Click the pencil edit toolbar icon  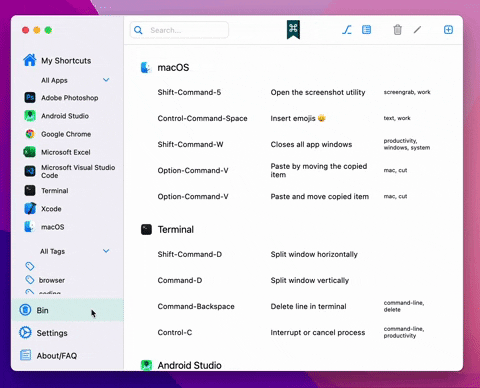(417, 30)
